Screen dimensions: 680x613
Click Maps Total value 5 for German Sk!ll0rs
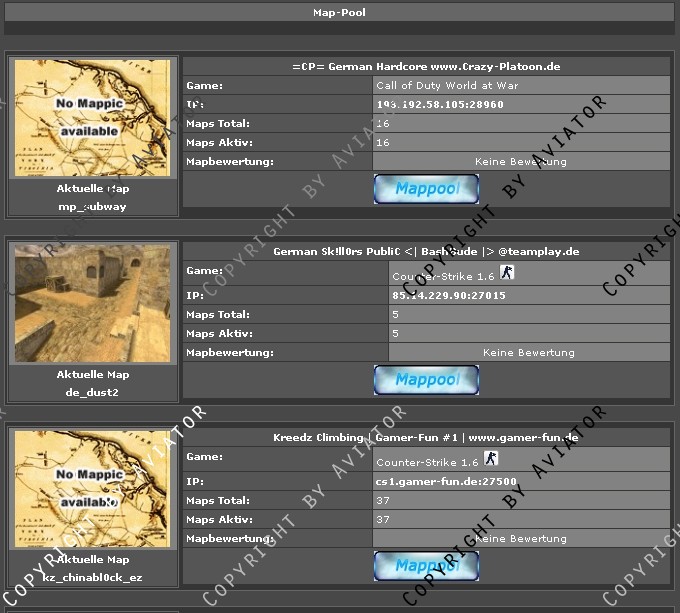pos(395,315)
